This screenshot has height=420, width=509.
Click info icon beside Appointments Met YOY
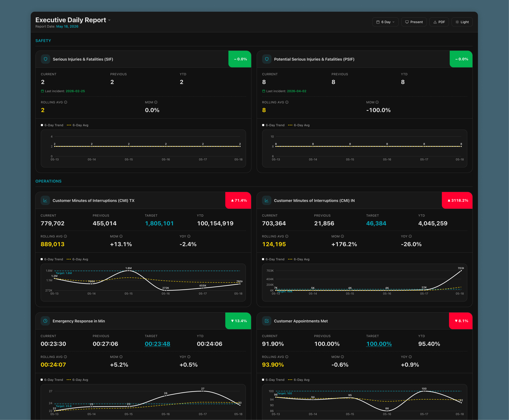tap(410, 357)
